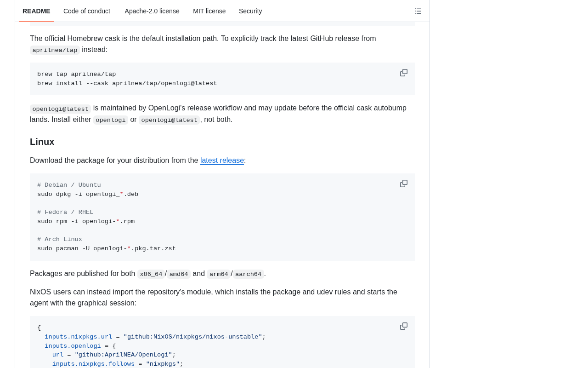Click 'inputs.nixpkgs.follows' code line

[x=118, y=364]
